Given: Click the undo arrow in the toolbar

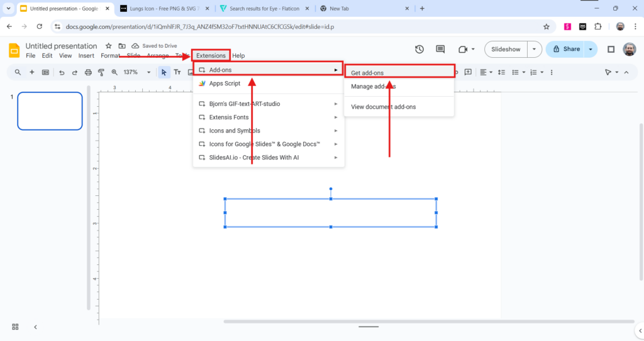Looking at the screenshot, I should [62, 72].
